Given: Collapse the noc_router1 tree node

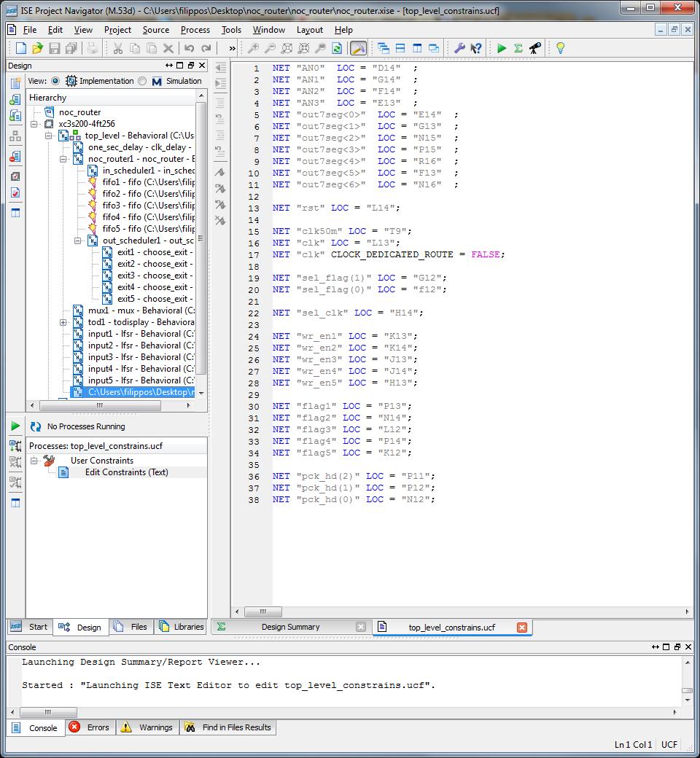Looking at the screenshot, I should pyautogui.click(x=63, y=159).
